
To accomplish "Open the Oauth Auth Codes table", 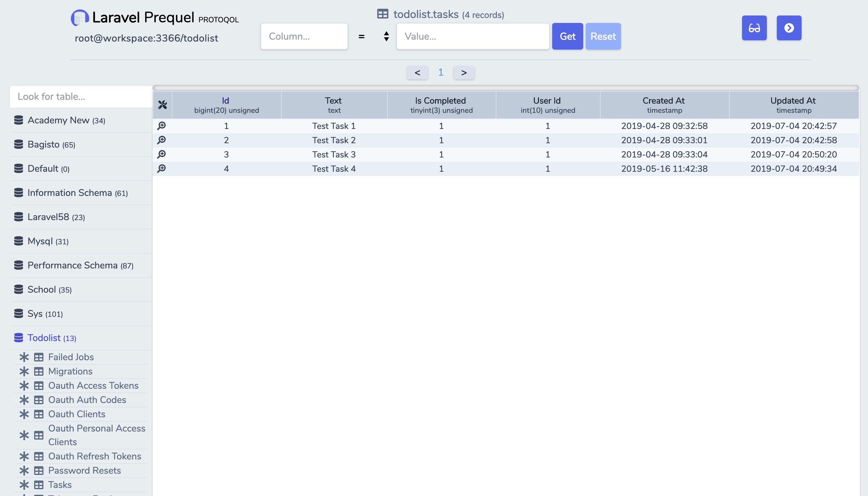I will click(x=87, y=400).
